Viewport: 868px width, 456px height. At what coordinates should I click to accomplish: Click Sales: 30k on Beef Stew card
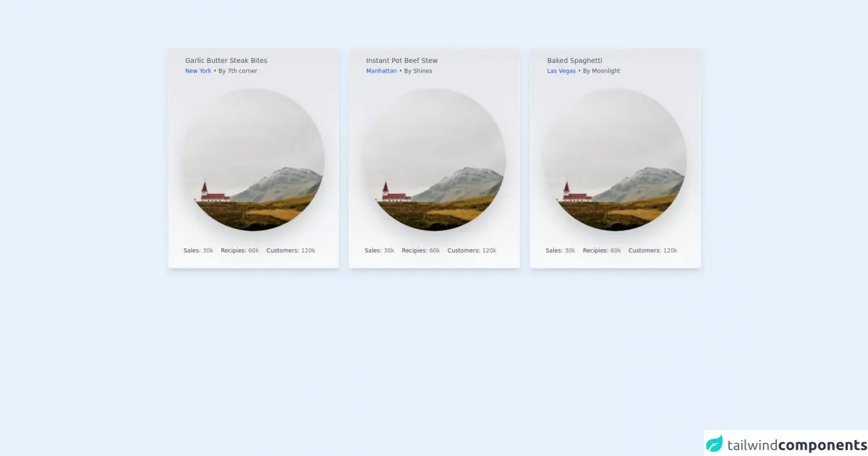click(x=379, y=250)
